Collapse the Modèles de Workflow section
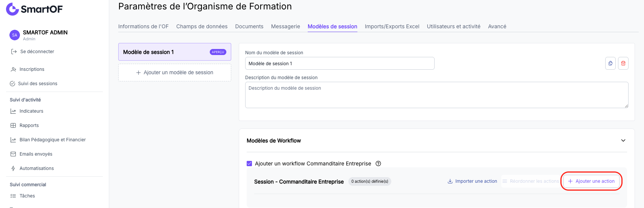 623,141
